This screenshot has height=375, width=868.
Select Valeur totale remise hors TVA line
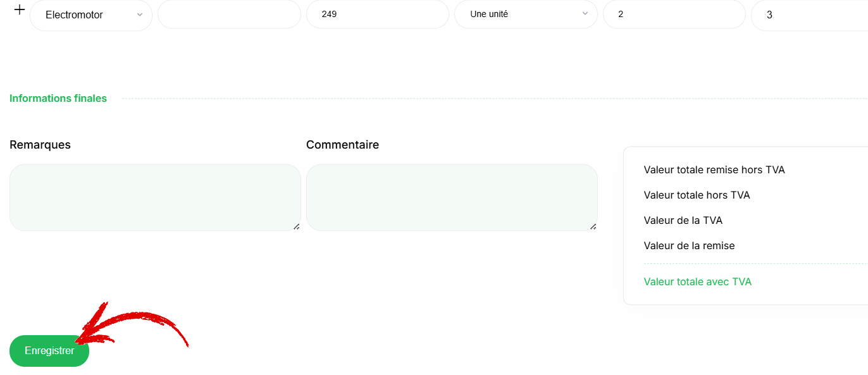pos(714,169)
